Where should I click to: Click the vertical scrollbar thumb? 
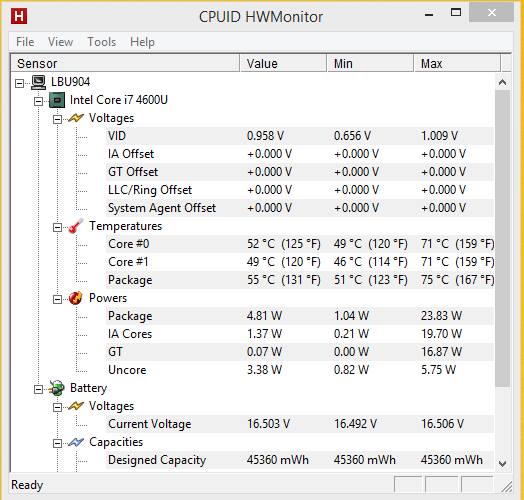point(502,238)
